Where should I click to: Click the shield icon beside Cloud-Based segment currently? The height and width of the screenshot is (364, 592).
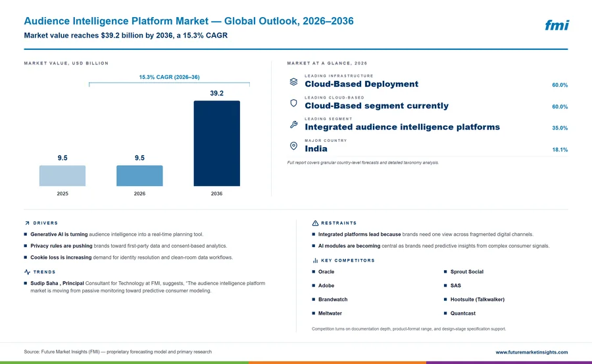click(x=293, y=103)
